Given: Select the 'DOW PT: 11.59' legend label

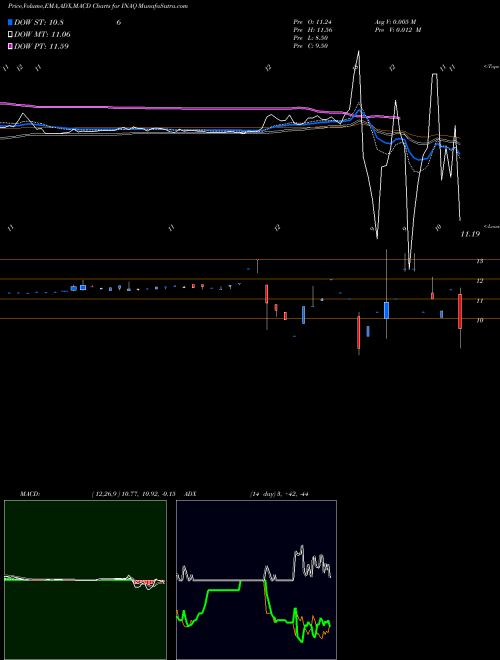Looking at the screenshot, I should pyautogui.click(x=41, y=46).
